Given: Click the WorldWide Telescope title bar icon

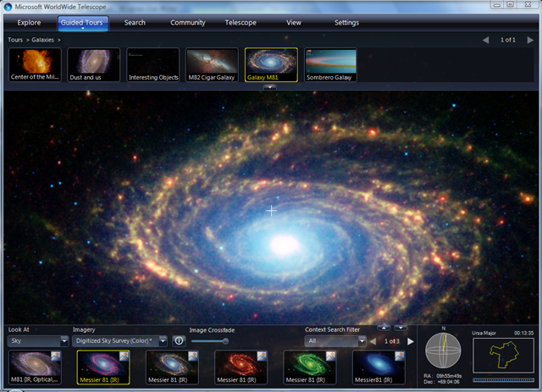Looking at the screenshot, I should (x=8, y=7).
